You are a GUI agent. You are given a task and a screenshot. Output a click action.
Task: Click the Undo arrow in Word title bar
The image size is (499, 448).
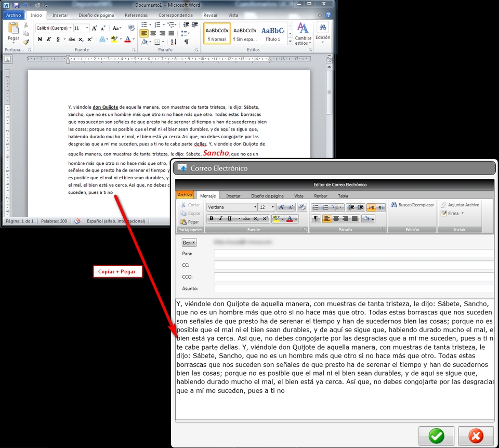25,5
